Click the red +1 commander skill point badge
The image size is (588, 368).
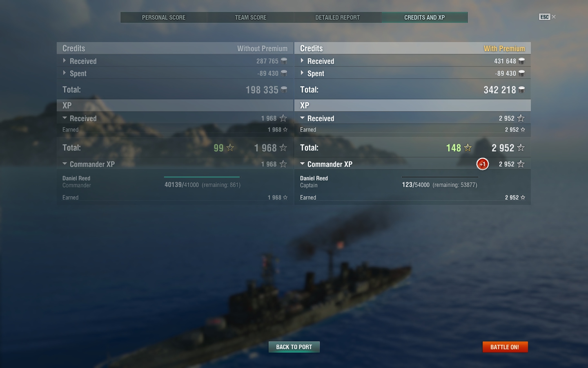pos(482,164)
